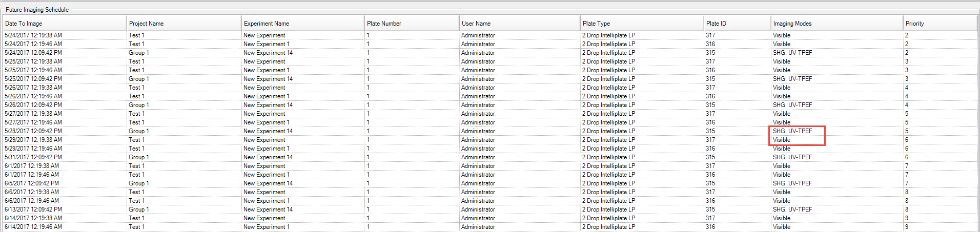The image size is (980, 232).
Task: Select the 6/13/2017 12:09:42 PM date cell
Action: pyautogui.click(x=33, y=209)
